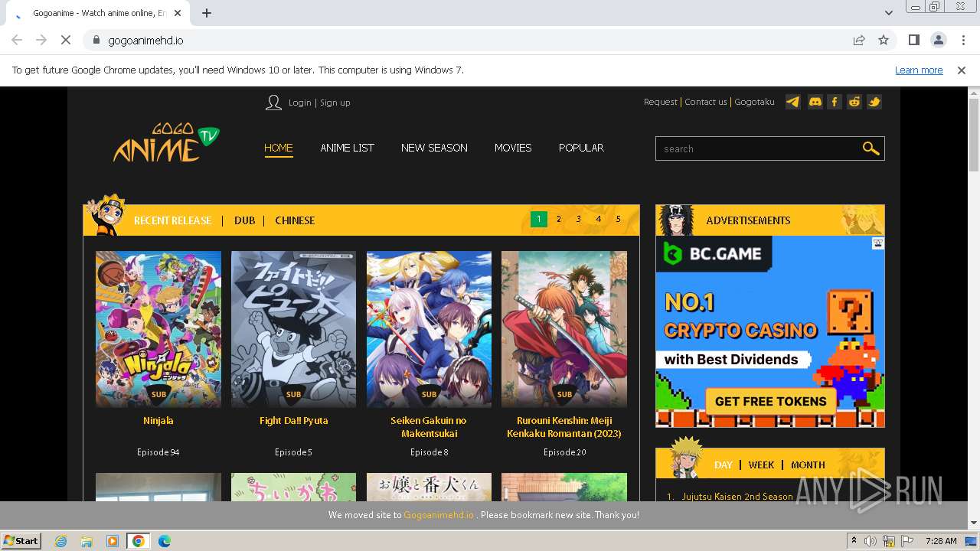The width and height of the screenshot is (980, 551).
Task: Go back to previous page
Action: click(17, 40)
